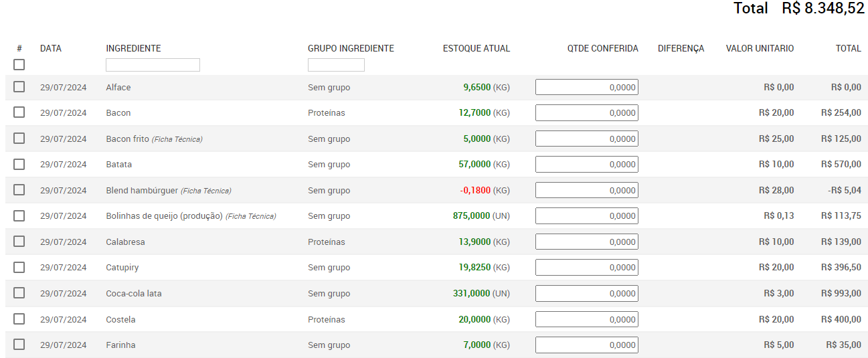The image size is (868, 358).
Task: Focus the Ingrediente filter field
Action: [153, 65]
